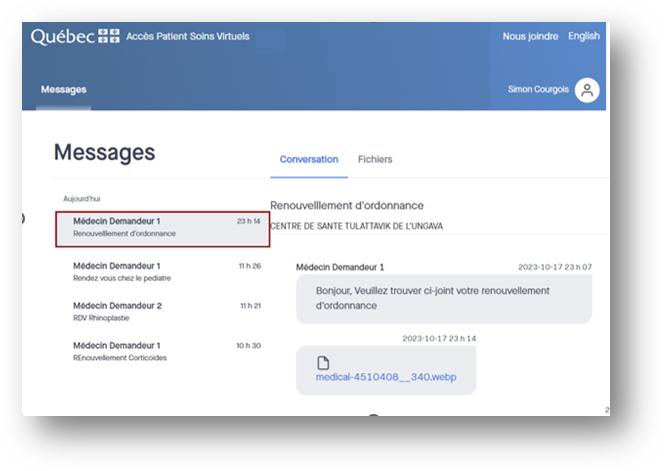Open the RDV Rhinoplastie message
Viewport: 664px width, 471px height.
[163, 311]
